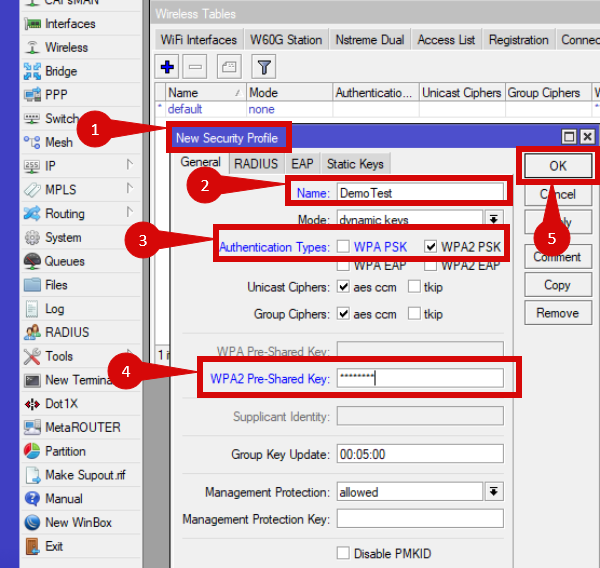
Task: Click the Remove button
Action: point(558,313)
